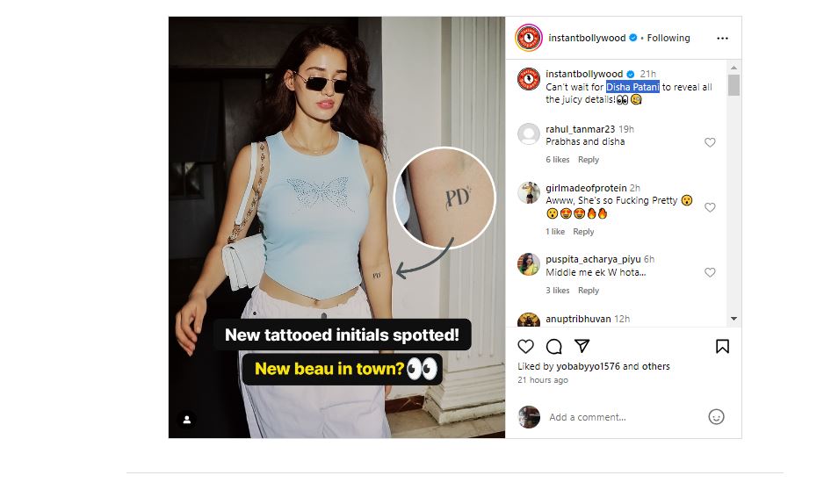This screenshot has width=831, height=504.
Task: Like the post with heart icon
Action: (x=525, y=347)
